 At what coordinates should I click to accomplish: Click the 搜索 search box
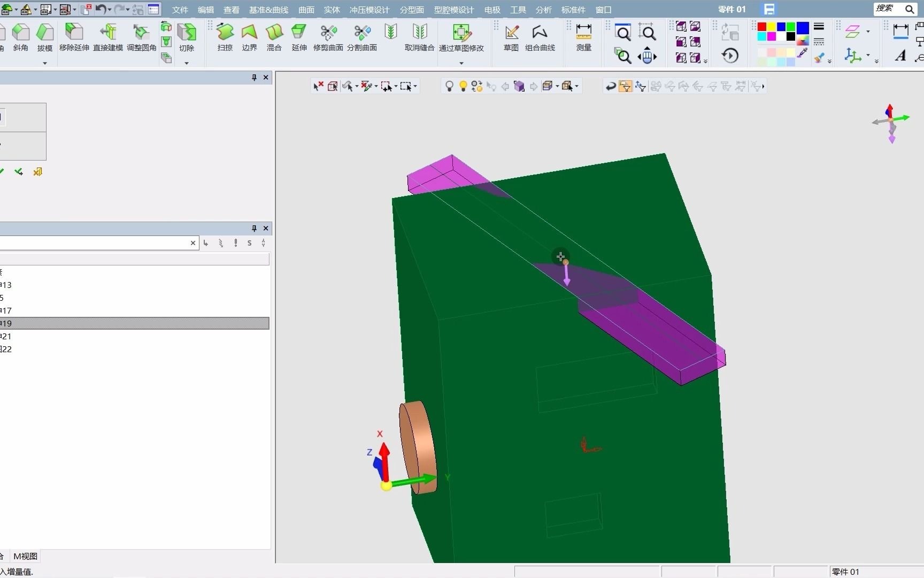tap(889, 9)
